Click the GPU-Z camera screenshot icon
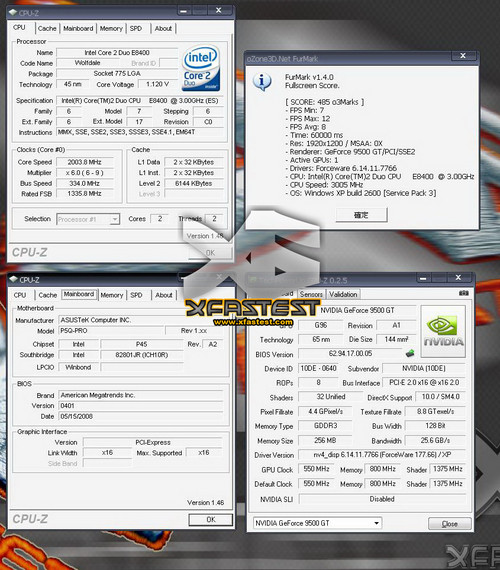This screenshot has width=500, height=570. coord(464,293)
